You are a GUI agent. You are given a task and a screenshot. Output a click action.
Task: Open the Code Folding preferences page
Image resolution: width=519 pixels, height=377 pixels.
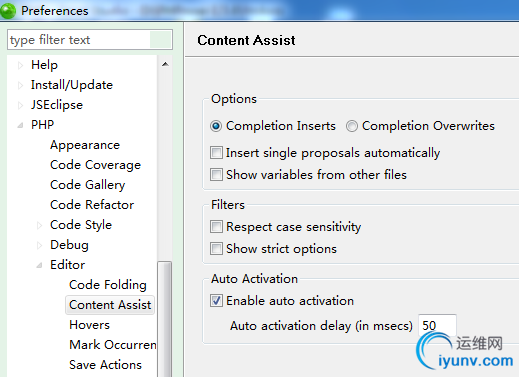[108, 285]
